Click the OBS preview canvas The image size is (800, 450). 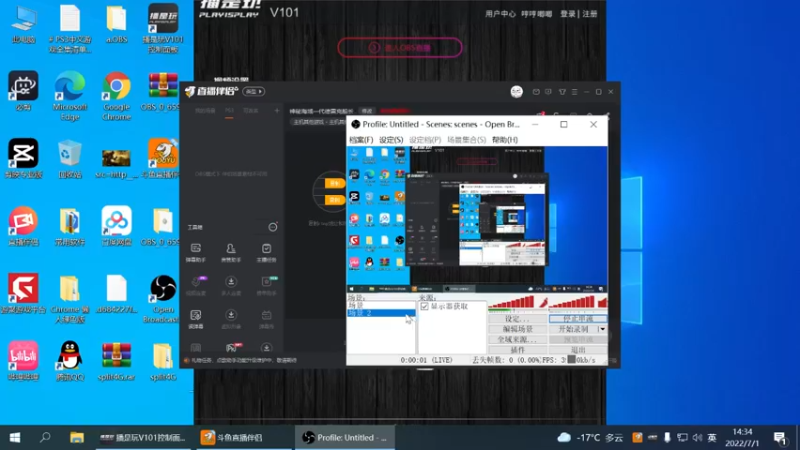(477, 219)
